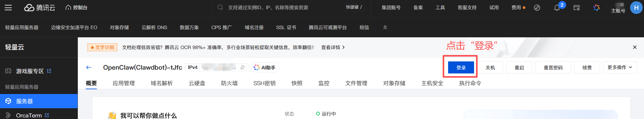Copy the IPv4 address icon

242,67
